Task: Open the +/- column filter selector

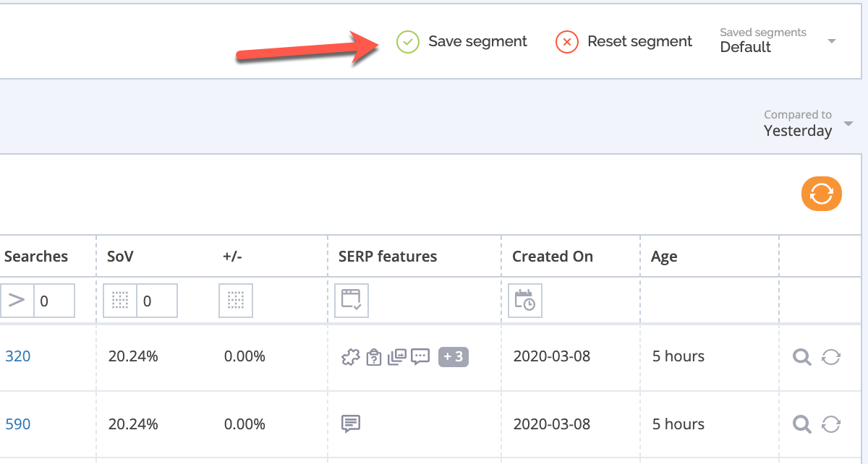Action: tap(236, 301)
